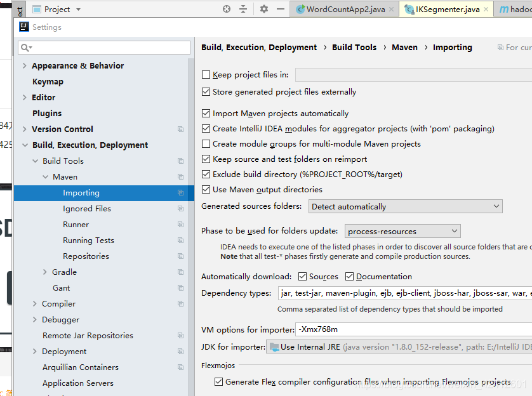Screen dimensions: 532x396
Task: Click the Project panel window icon
Action: point(37,10)
